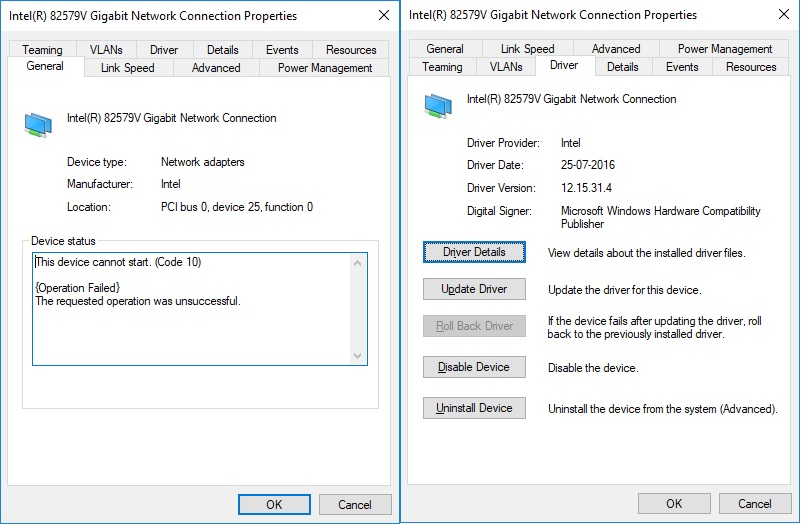Click 'Network adapters' device type value
Screen dimensions: 801x525
pos(203,162)
